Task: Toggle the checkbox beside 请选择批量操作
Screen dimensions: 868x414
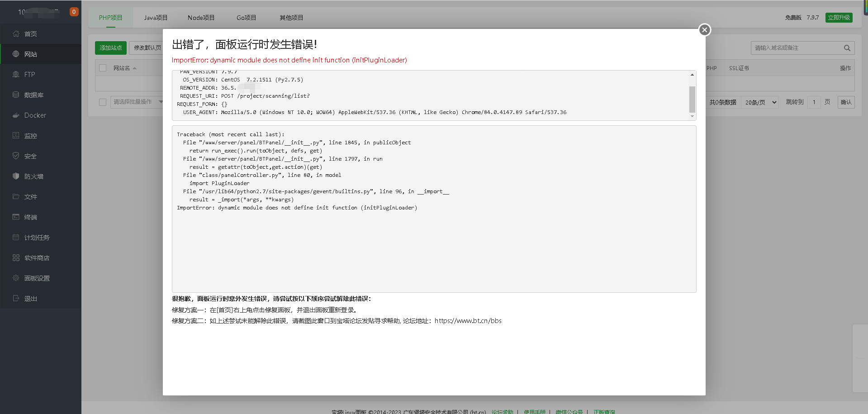Action: pos(103,102)
